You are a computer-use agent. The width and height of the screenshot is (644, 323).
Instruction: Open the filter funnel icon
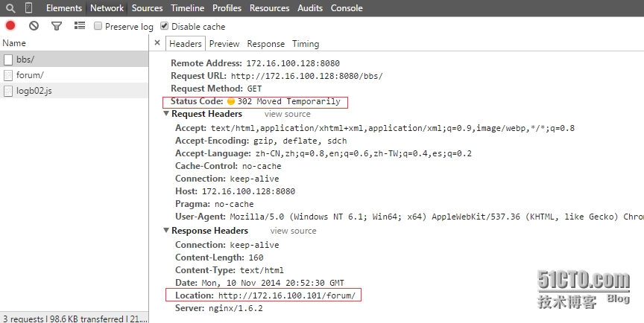click(x=56, y=26)
